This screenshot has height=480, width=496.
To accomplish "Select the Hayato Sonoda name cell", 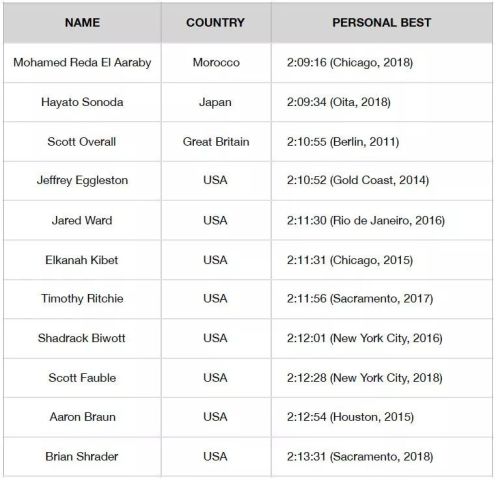I will [x=82, y=102].
